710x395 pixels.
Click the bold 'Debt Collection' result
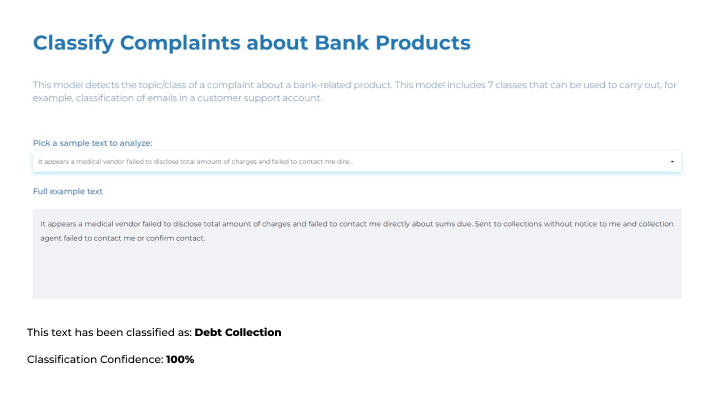[x=238, y=332]
